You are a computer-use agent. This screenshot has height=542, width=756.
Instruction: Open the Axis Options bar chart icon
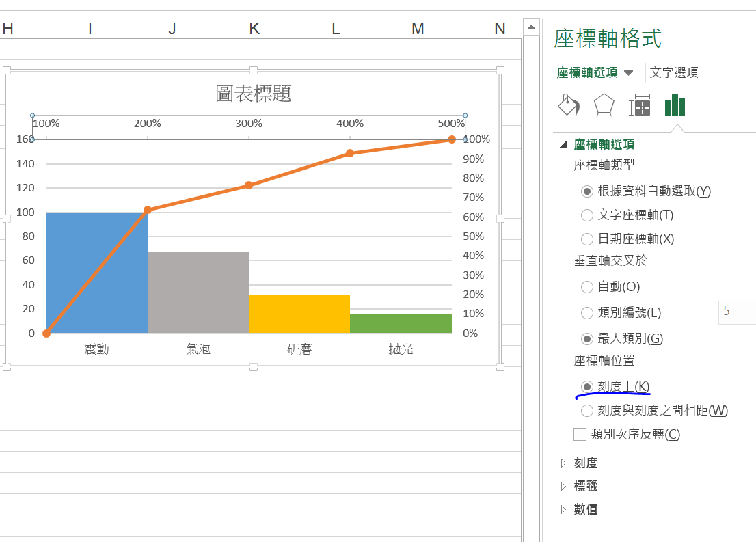coord(675,105)
